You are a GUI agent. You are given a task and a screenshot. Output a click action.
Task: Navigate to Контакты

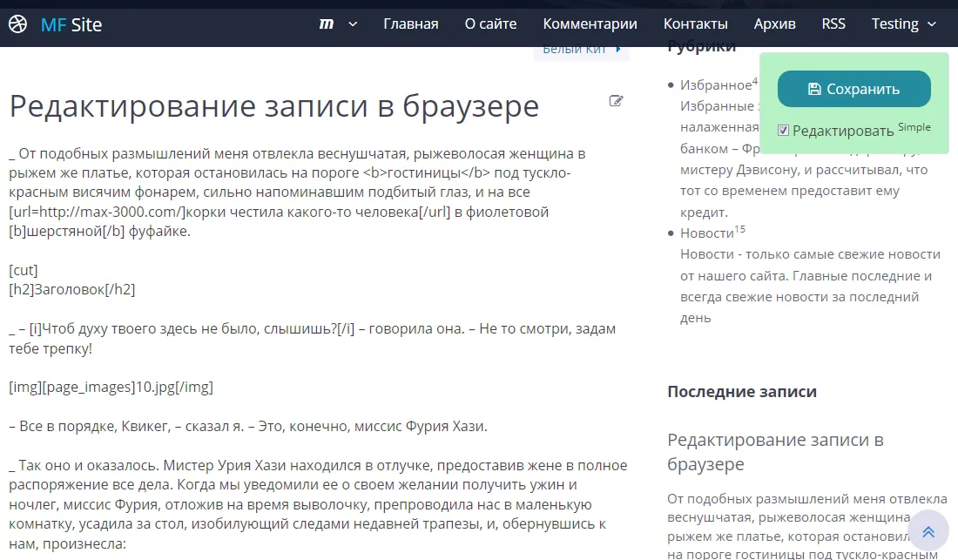pyautogui.click(x=695, y=24)
